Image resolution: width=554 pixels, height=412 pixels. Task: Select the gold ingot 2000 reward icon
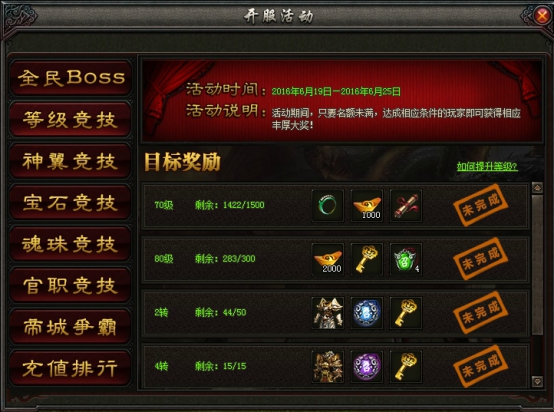tap(328, 259)
